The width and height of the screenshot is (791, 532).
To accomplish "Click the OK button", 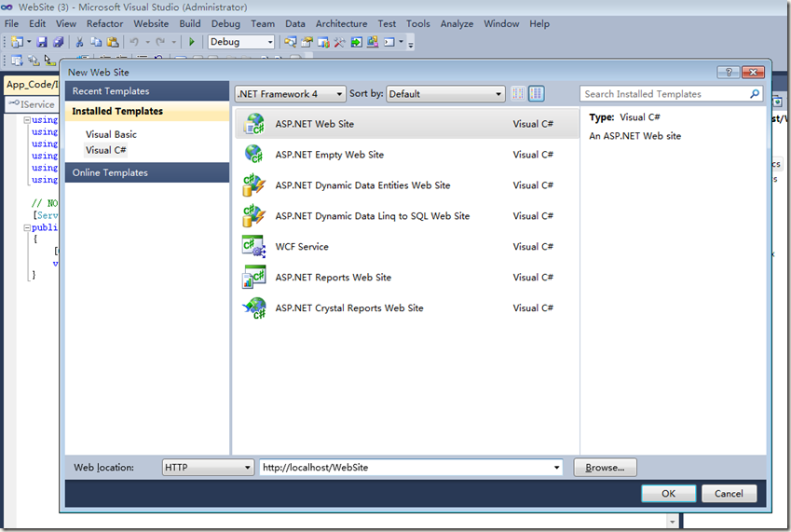I will point(668,494).
